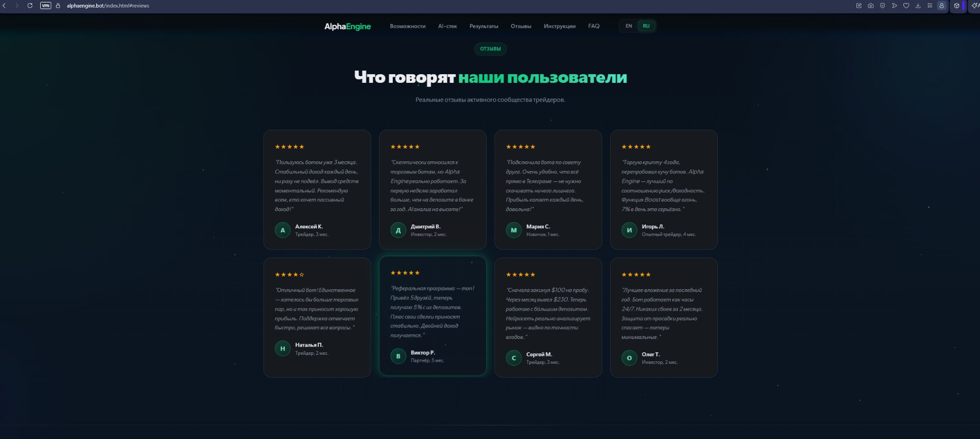Click the review text starting Реферальная программа — топ
The image size is (980, 439).
pyautogui.click(x=432, y=312)
